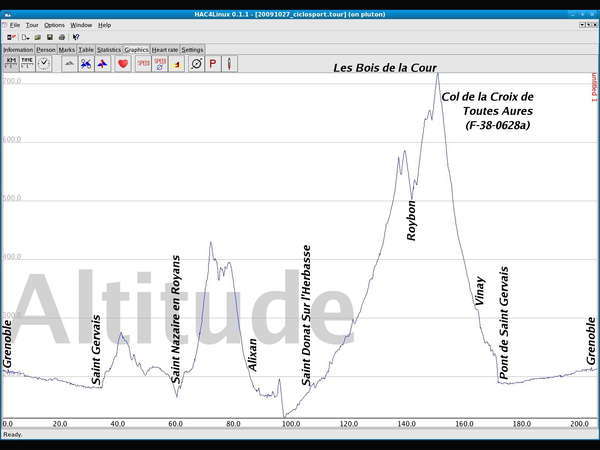Click the save floppy disk icon
The width and height of the screenshot is (600, 450).
49,37
